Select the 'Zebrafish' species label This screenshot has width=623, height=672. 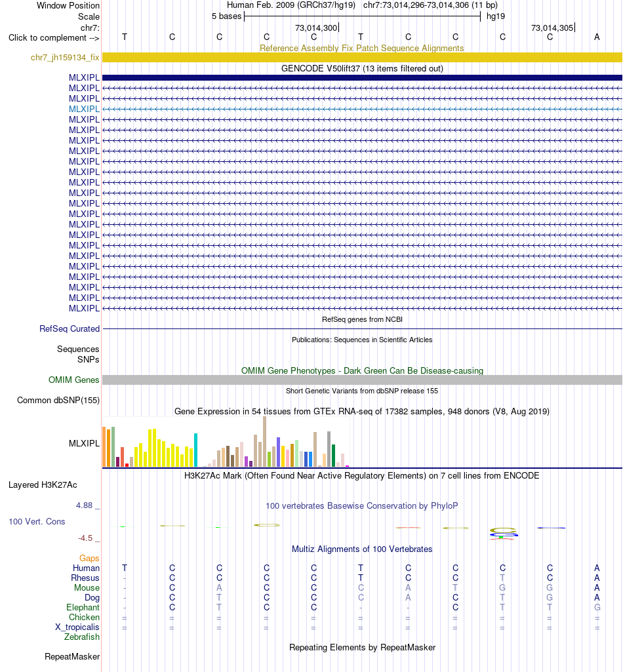point(82,637)
